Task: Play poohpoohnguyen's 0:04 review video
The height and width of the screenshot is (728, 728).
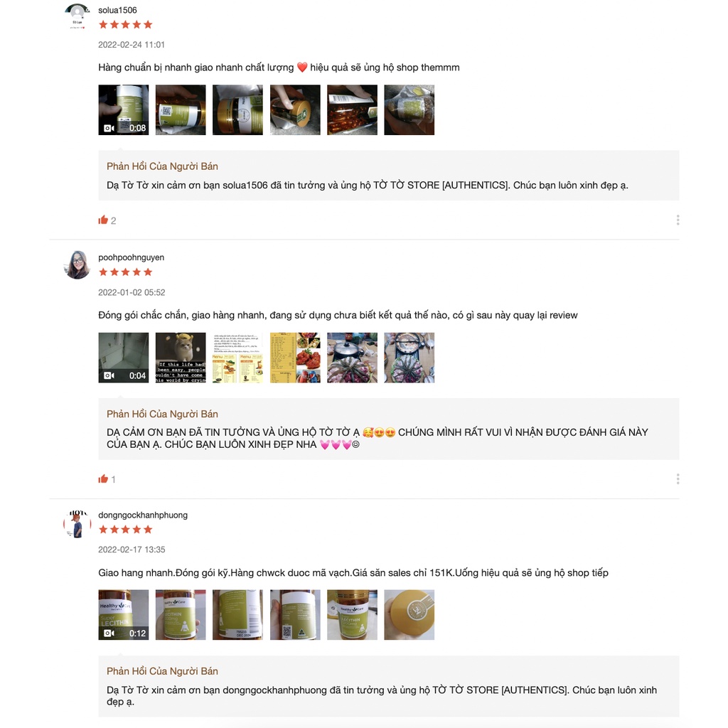Action: tap(124, 358)
